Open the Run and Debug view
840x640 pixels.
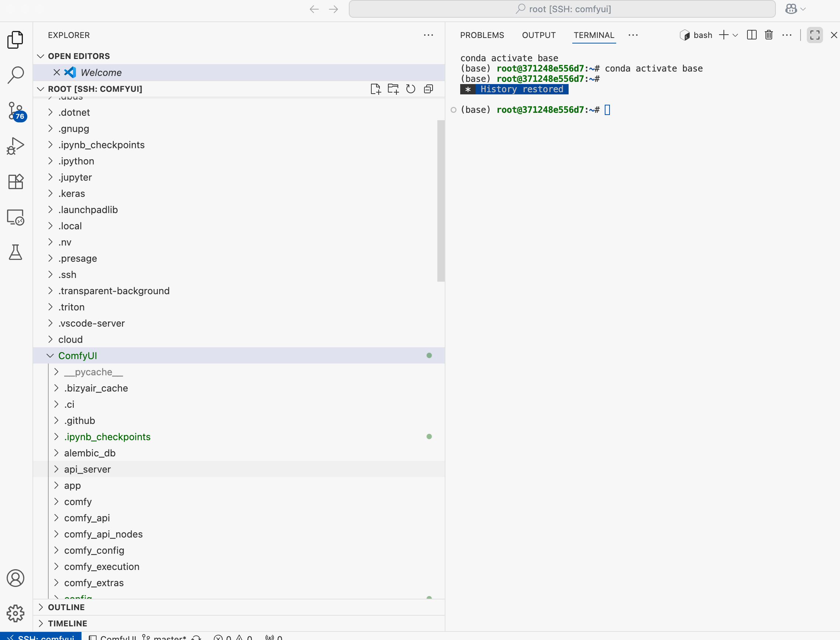coord(15,146)
